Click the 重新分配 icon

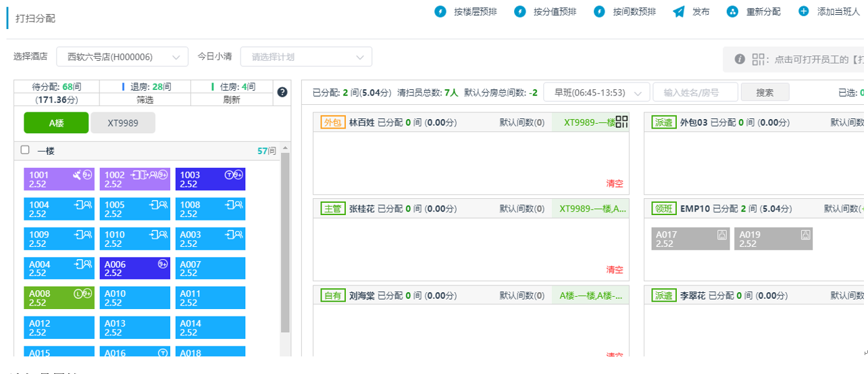[732, 12]
